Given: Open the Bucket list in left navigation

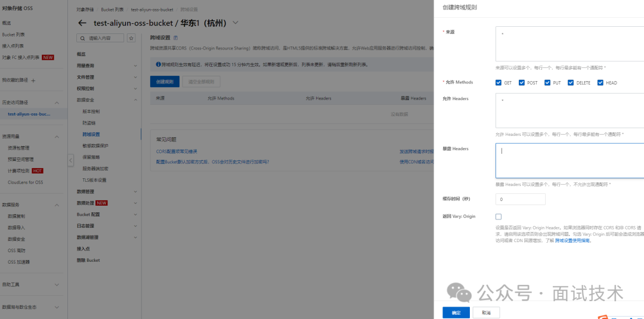Looking at the screenshot, I should click(13, 35).
